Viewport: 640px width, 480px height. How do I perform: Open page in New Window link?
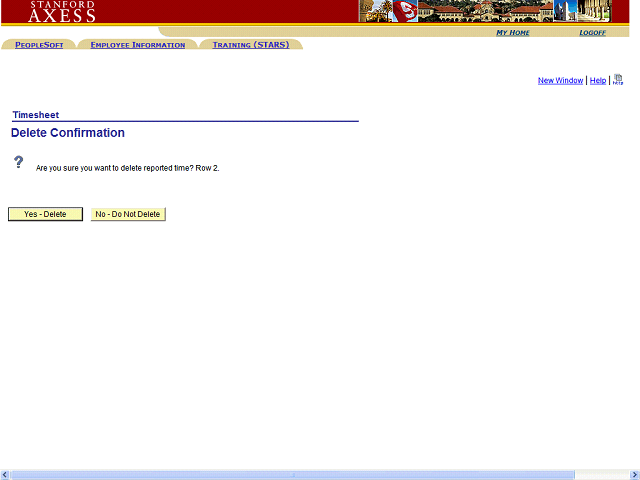click(560, 81)
